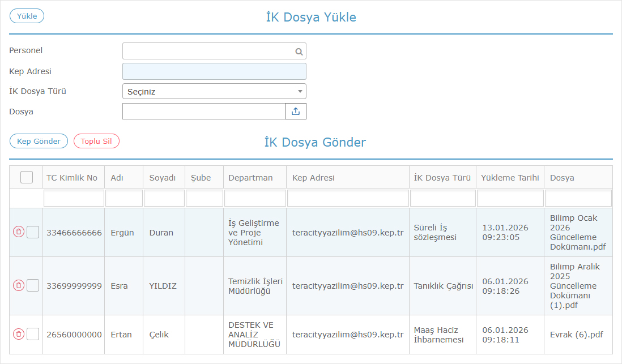Sort table by TC Kimlik No column header
This screenshot has height=364, width=622.
[72, 178]
